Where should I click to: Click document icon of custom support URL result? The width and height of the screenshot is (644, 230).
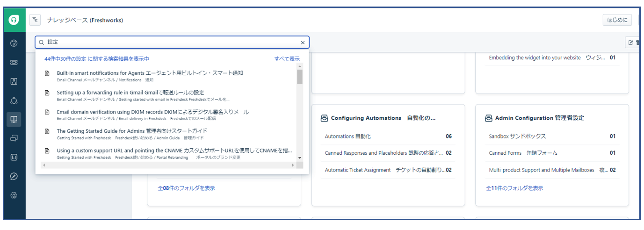(47, 151)
